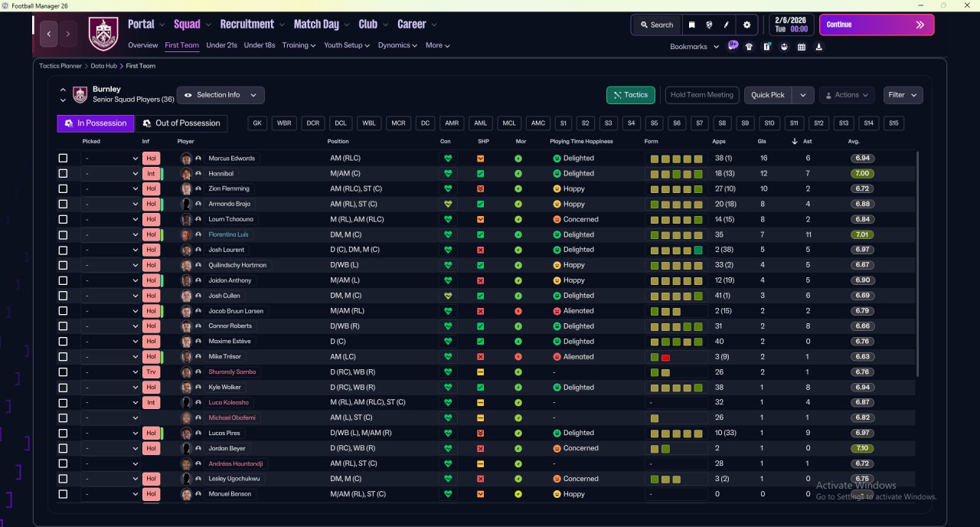This screenshot has height=527, width=980.
Task: Expand the Quick Pick arrow dropdown
Action: 802,95
